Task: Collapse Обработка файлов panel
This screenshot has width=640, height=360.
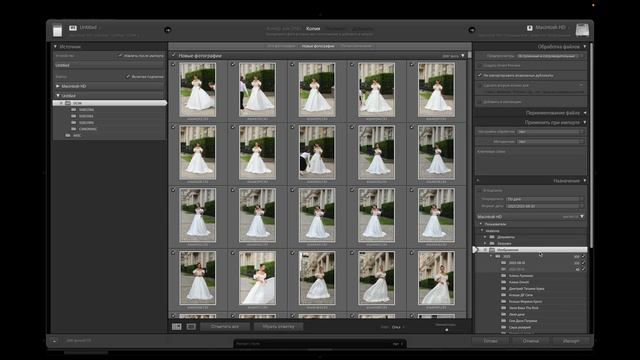Action: click(x=585, y=47)
